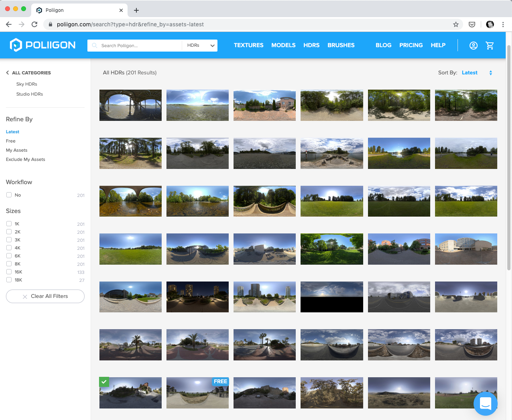Enable the 18K size filter
512x420 pixels.
pos(9,280)
